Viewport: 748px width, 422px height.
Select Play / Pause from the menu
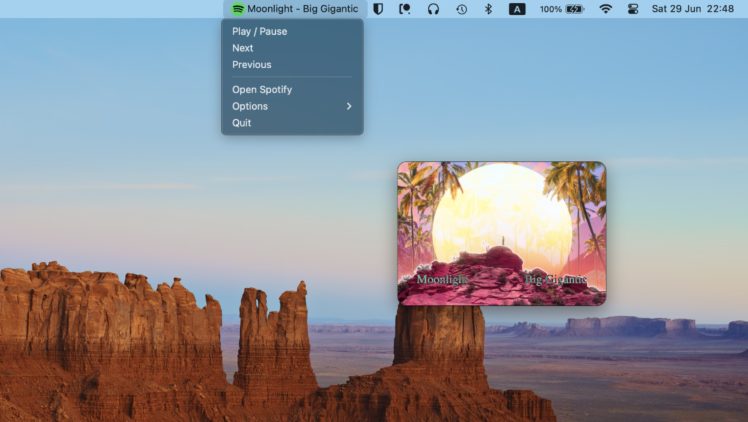pos(259,32)
